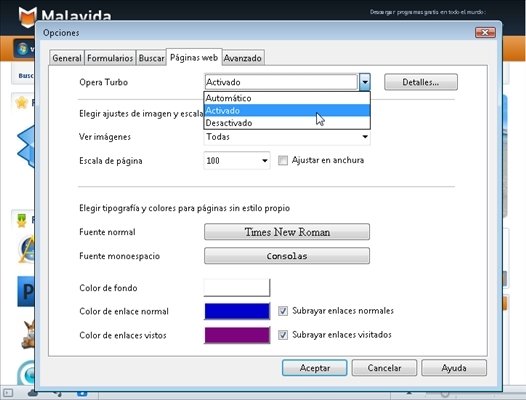Expand the Ver imágenes dropdown
This screenshot has width=526, height=400.
287,137
